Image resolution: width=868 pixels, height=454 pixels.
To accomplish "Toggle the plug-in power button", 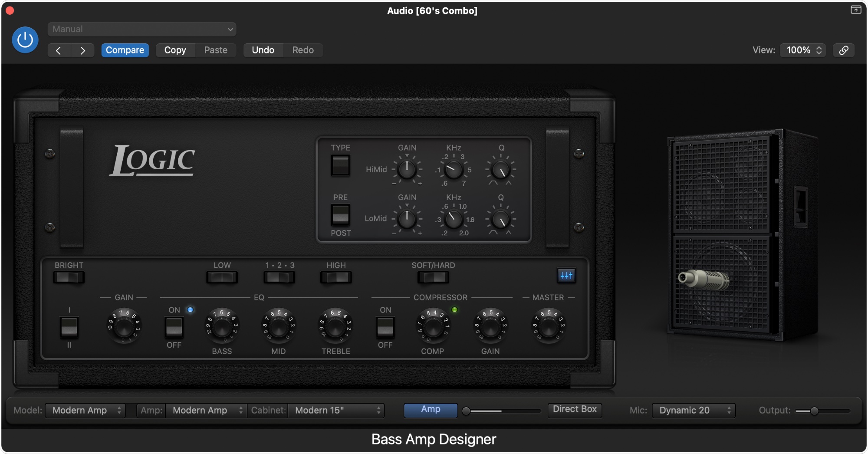I will click(x=25, y=40).
